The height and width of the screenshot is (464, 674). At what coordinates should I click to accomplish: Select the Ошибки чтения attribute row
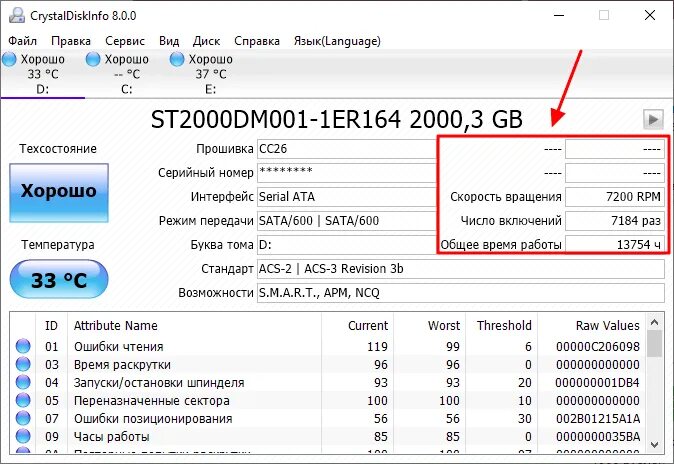(x=328, y=346)
